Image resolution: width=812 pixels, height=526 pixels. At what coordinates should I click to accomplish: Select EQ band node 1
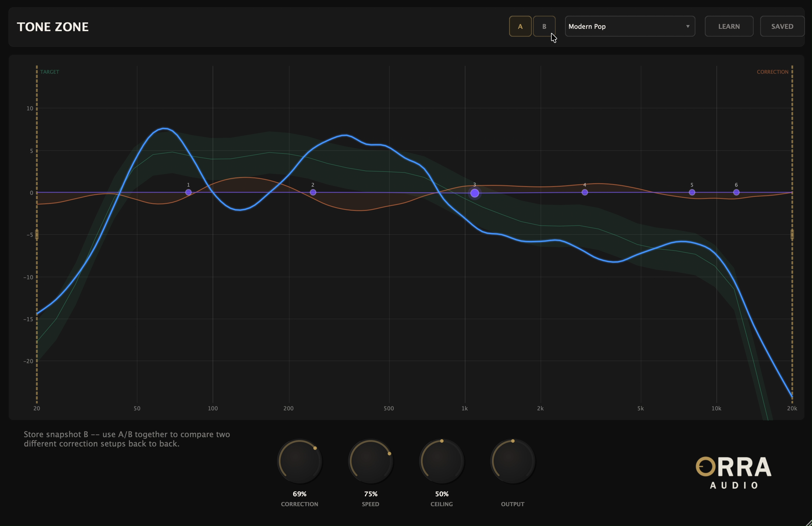(188, 193)
